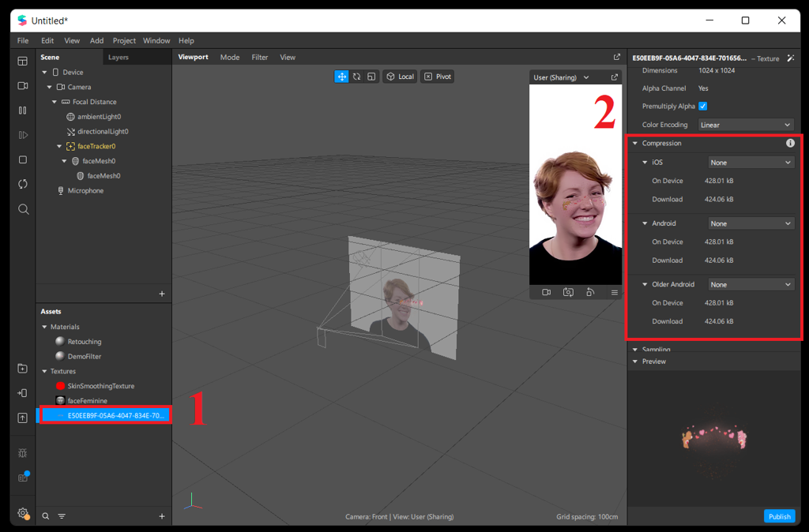Click the send to device icon
This screenshot has height=532, width=809.
[x=22, y=393]
